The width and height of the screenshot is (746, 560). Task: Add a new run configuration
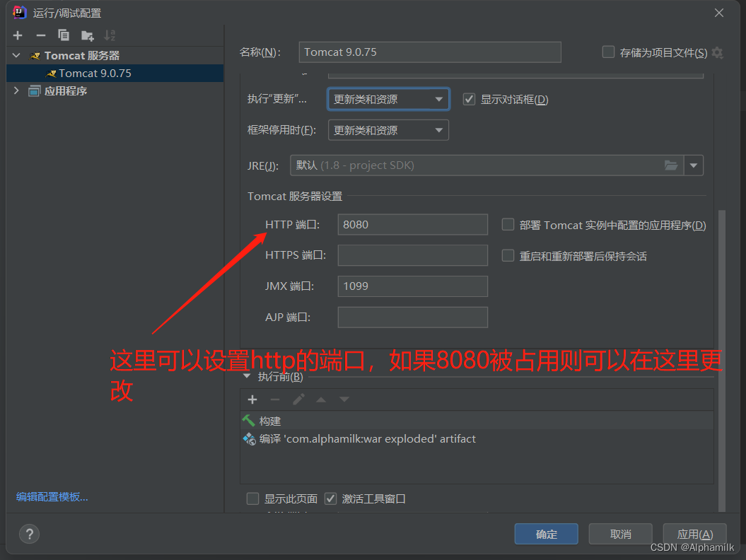18,35
